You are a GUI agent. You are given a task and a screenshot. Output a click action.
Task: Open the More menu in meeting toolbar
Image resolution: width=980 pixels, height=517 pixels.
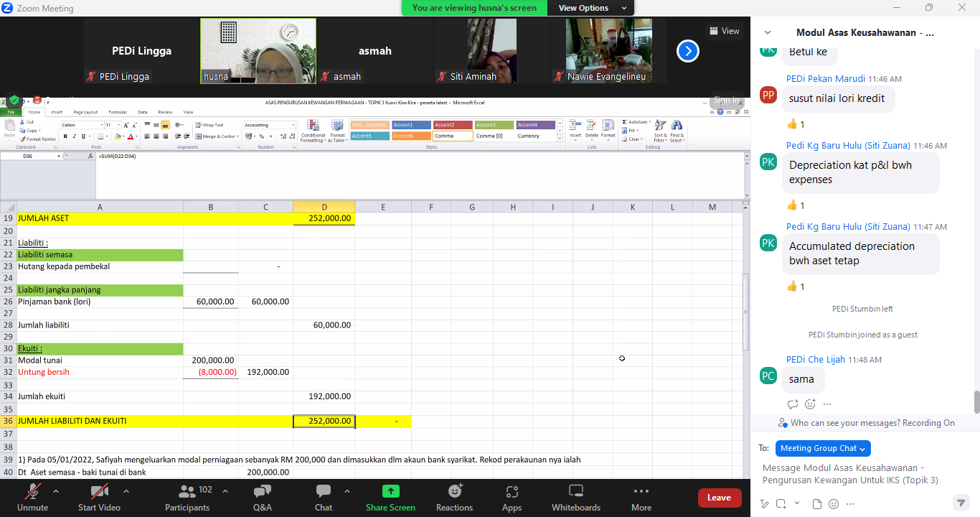[641, 497]
